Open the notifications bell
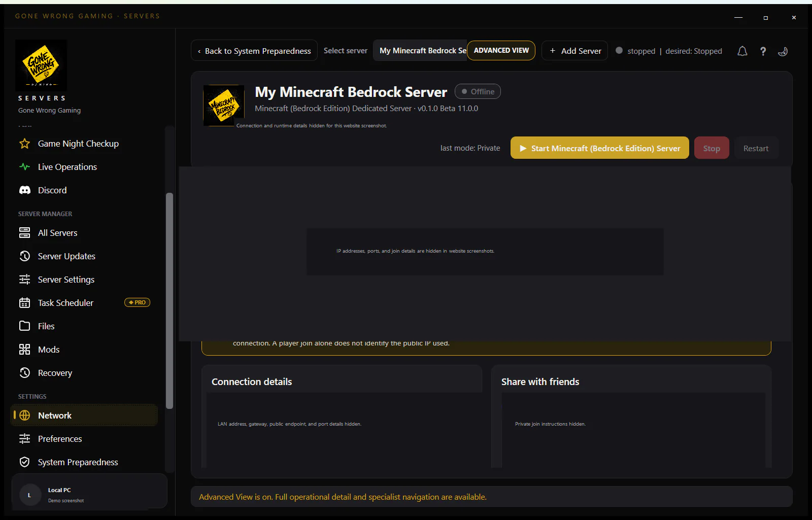This screenshot has height=520, width=812. [742, 51]
